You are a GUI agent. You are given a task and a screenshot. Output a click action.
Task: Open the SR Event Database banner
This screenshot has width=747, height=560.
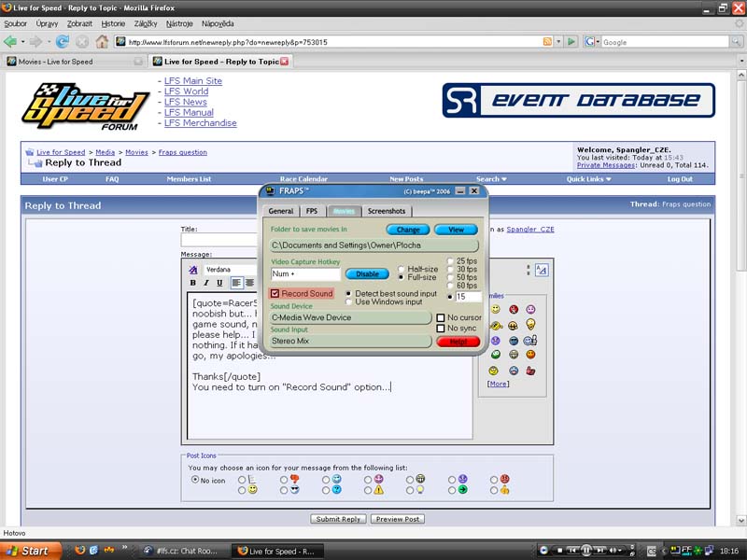[578, 100]
